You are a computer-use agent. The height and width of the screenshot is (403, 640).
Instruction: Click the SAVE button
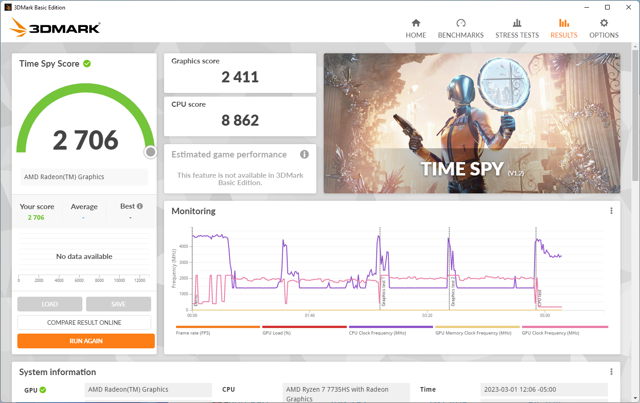tap(118, 304)
